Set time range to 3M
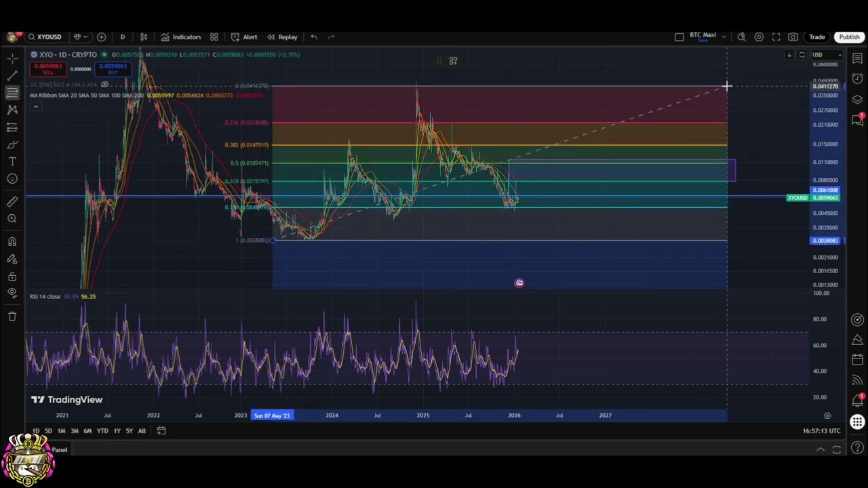The image size is (868, 488). (x=75, y=431)
